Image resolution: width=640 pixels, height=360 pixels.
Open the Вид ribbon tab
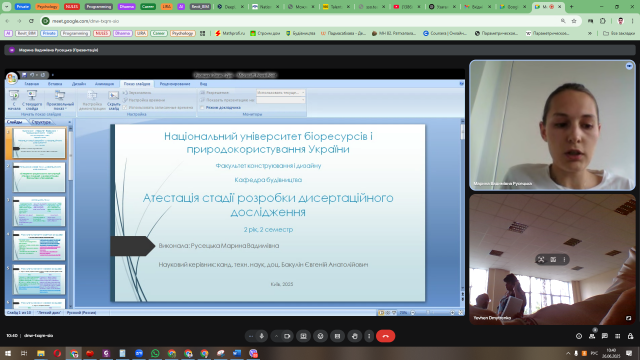[x=203, y=84]
